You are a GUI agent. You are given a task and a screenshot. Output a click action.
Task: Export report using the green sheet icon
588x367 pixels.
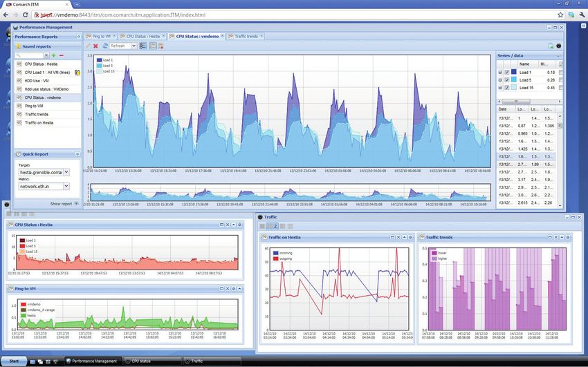coord(551,46)
